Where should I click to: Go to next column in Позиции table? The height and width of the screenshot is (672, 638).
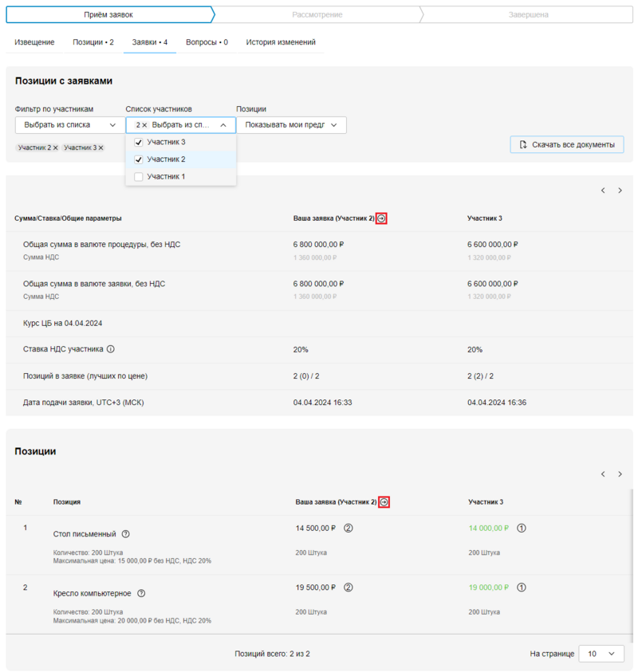[620, 474]
